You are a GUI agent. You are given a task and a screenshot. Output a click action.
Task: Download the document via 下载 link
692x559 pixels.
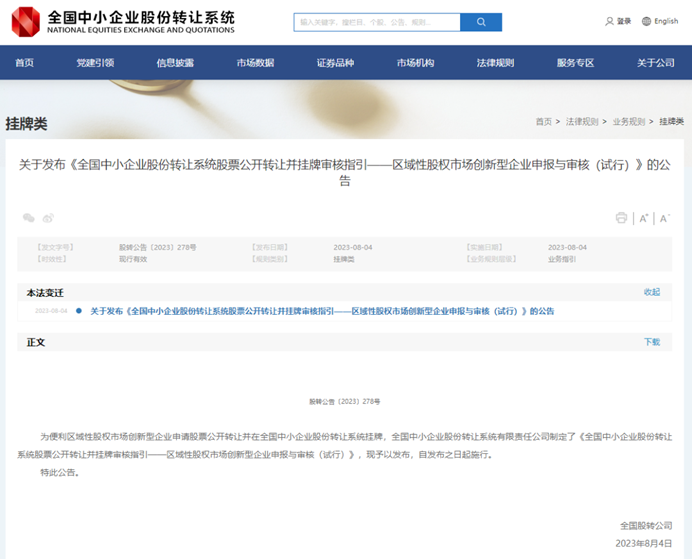click(x=652, y=342)
